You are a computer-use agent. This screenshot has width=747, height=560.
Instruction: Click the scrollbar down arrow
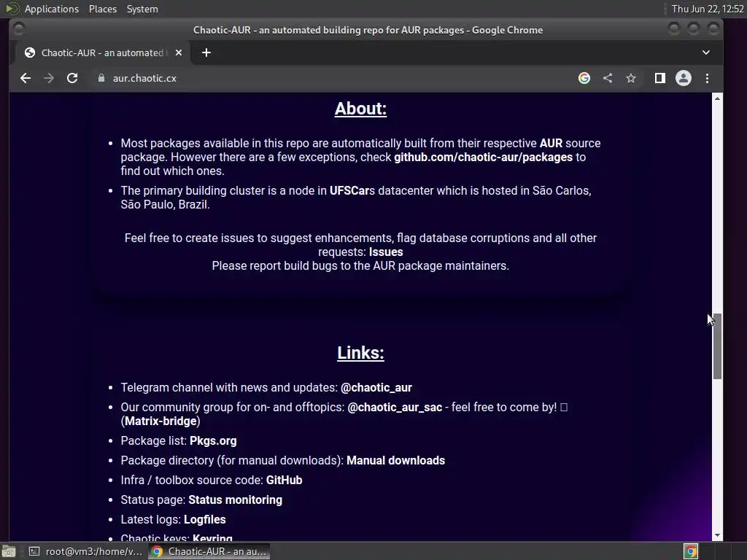click(717, 536)
